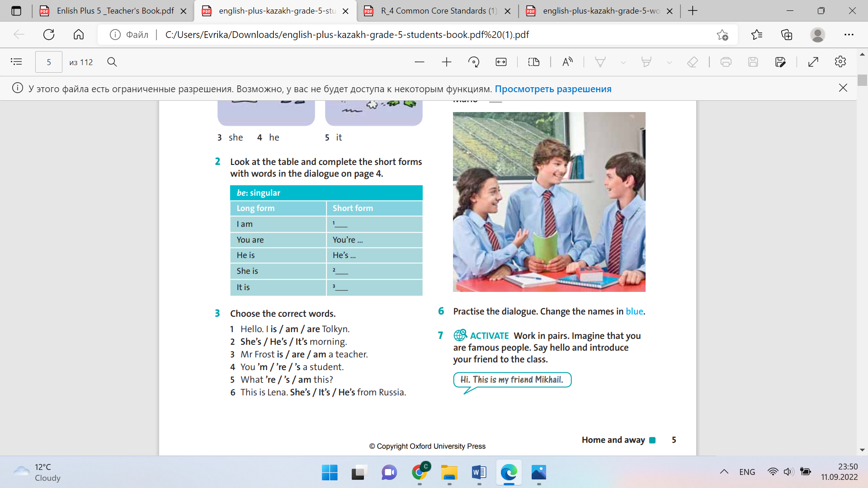This screenshot has width=868, height=488.
Task: Select the Draw pen tool
Action: coord(600,62)
